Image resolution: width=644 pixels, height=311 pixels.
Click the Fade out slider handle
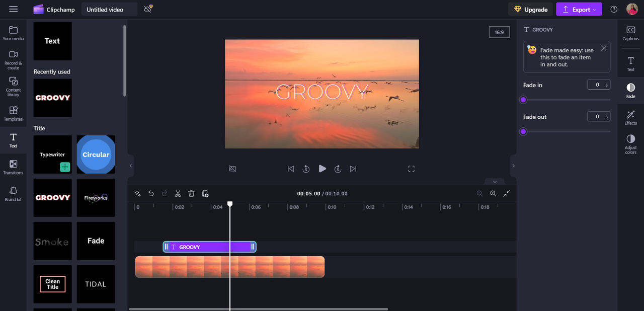[x=523, y=131]
